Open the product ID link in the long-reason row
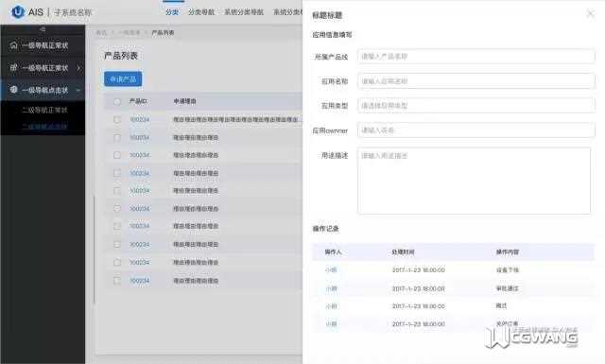Image resolution: width=605 pixels, height=364 pixels. pyautogui.click(x=139, y=120)
